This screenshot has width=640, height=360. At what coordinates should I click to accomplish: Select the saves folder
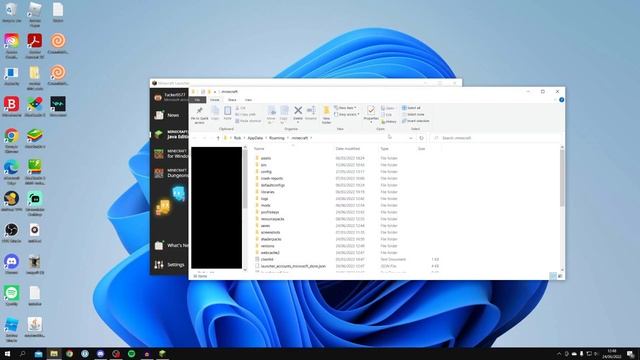(x=265, y=226)
